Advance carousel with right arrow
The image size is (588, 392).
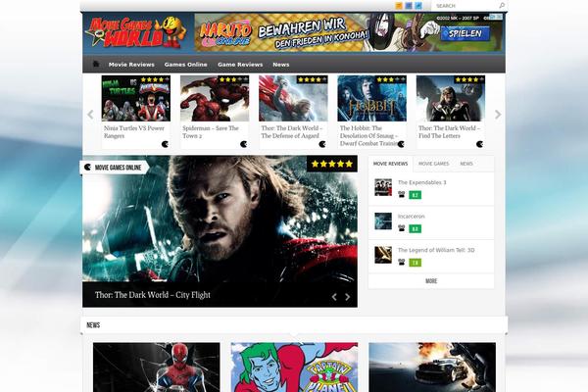tap(498, 115)
